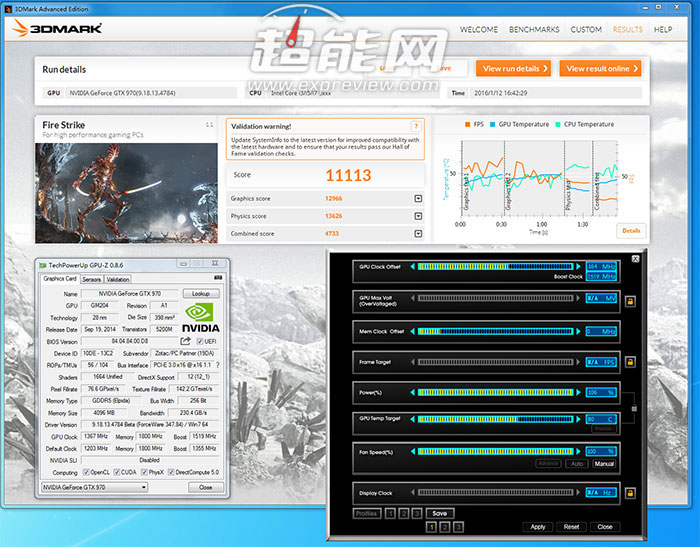Toggle the DirectCompute 5.0 checkbox
Image resolution: width=700 pixels, height=547 pixels.
(x=171, y=472)
